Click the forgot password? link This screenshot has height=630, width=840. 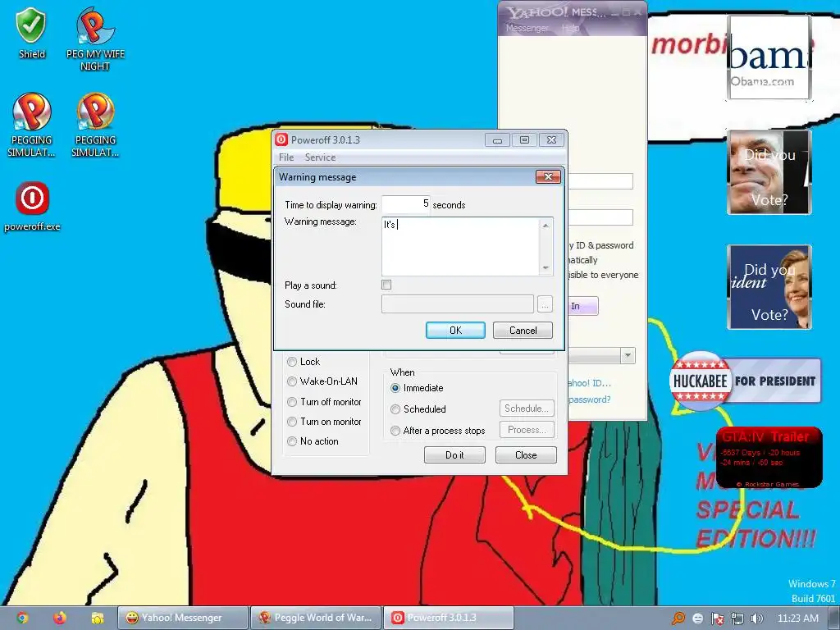(x=589, y=399)
